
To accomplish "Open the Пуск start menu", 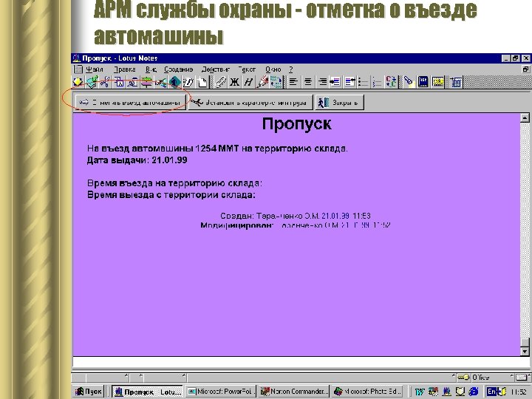I will (x=89, y=391).
